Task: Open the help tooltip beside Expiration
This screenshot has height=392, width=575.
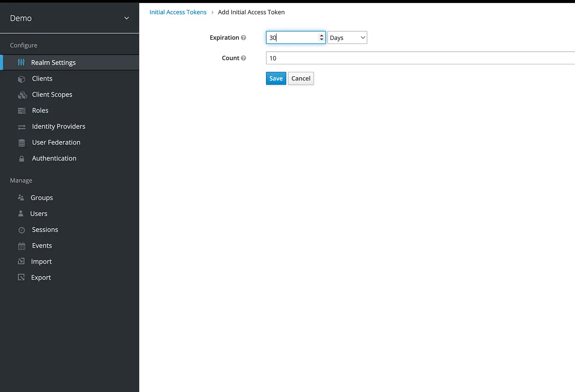Action: (244, 38)
